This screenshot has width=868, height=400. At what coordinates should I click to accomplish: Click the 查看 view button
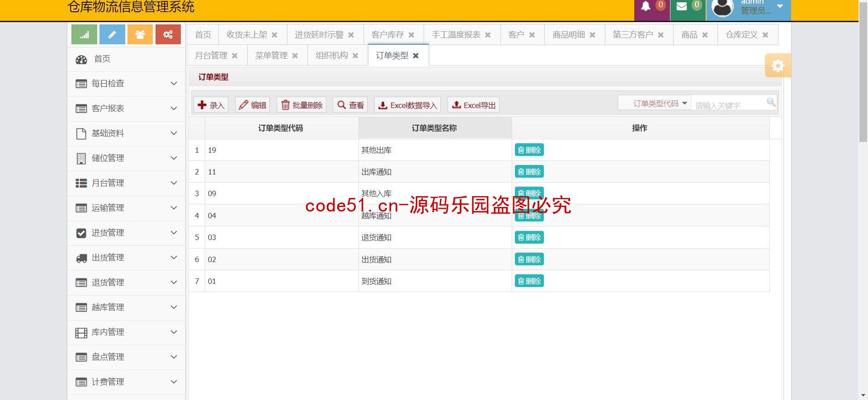(350, 105)
